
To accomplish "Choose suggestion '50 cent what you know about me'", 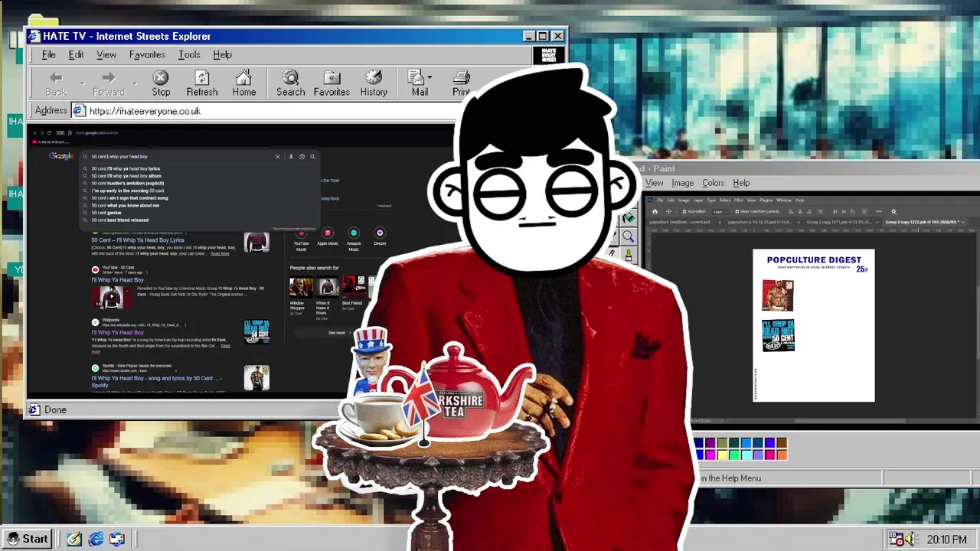I will tap(126, 205).
